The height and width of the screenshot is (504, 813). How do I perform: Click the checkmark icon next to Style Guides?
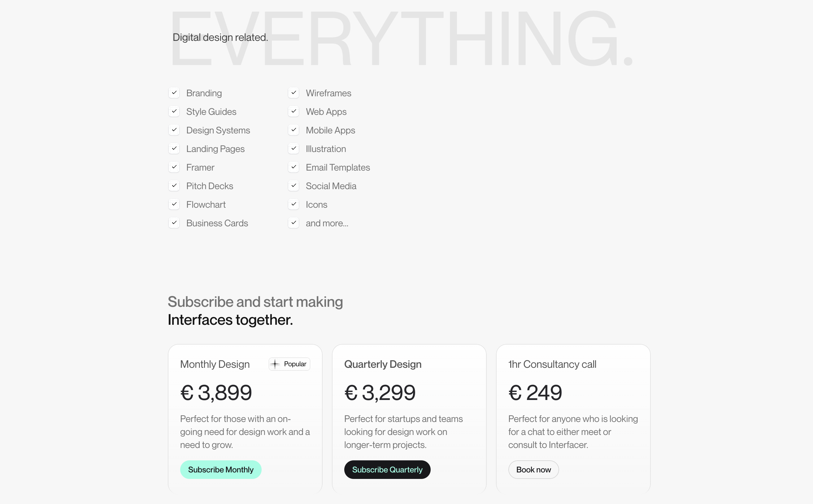[x=174, y=111]
